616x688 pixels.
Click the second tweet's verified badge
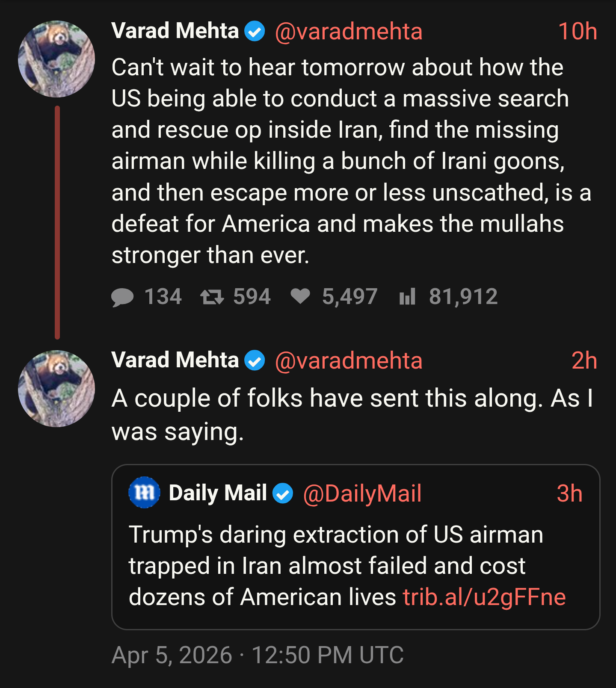[x=255, y=360]
